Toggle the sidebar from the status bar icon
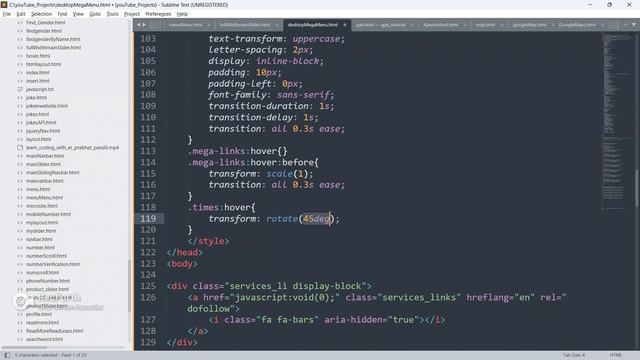The image size is (640, 360). point(7,355)
